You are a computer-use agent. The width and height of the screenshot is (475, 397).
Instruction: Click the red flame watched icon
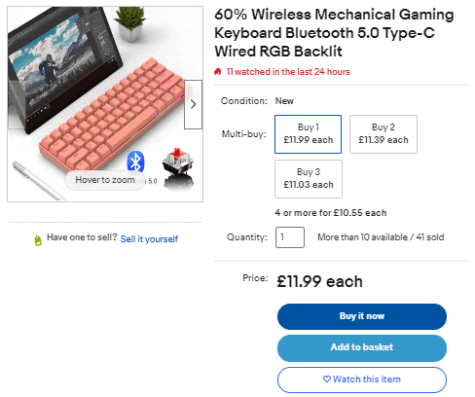pyautogui.click(x=218, y=72)
